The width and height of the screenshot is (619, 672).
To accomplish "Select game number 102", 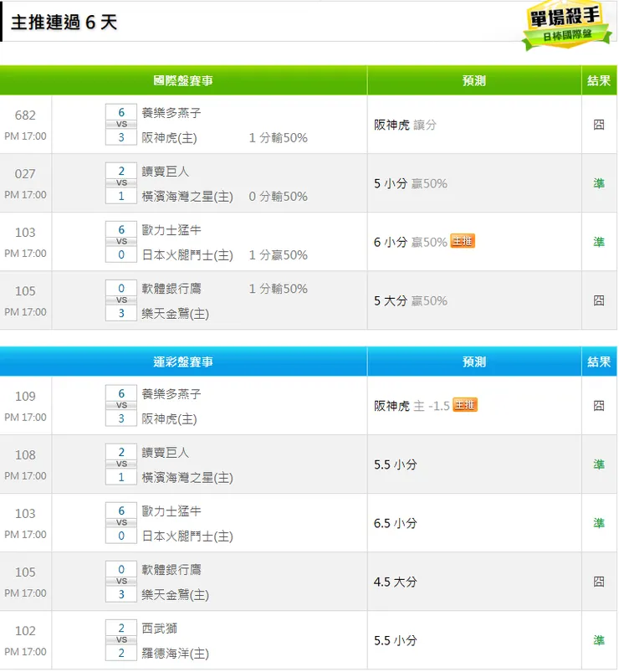I will click(25, 630).
